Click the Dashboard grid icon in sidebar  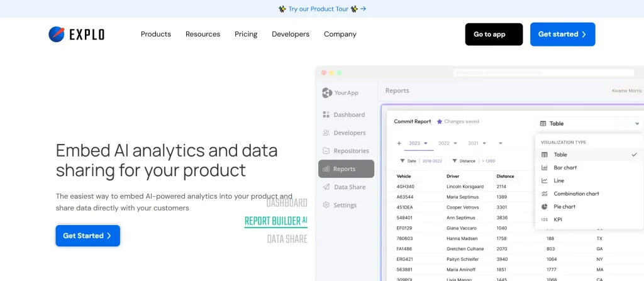click(x=326, y=115)
